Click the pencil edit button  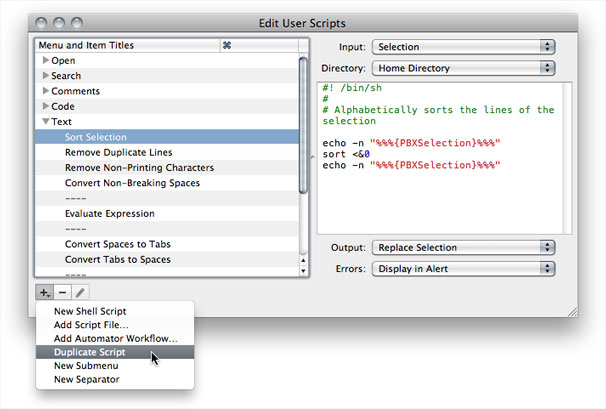80,292
